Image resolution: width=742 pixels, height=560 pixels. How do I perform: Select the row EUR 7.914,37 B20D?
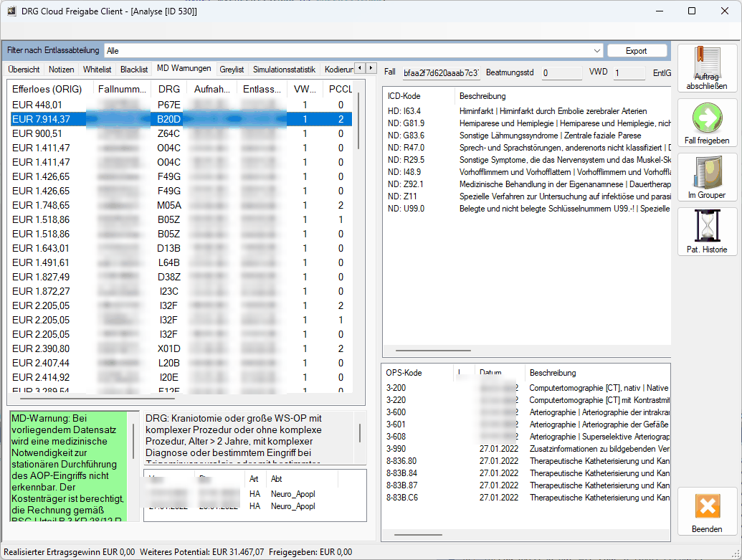point(181,119)
